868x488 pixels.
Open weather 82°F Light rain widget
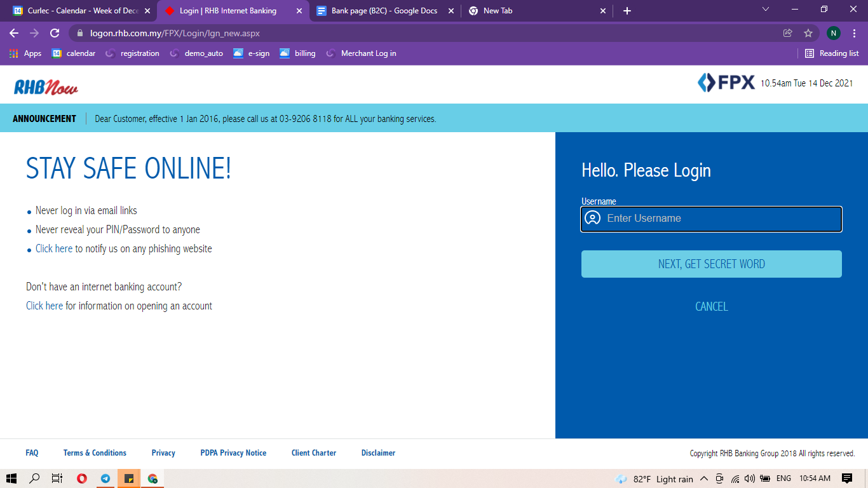[x=654, y=479]
